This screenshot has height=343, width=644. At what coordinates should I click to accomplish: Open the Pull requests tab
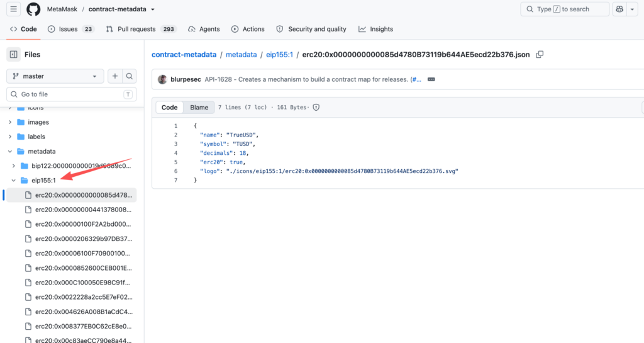tap(141, 29)
